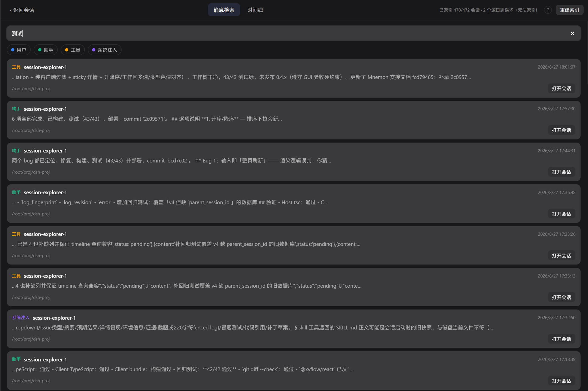The width and height of the screenshot is (588, 391).
Task: Open session for the 17:33:13 result
Action: click(x=561, y=297)
